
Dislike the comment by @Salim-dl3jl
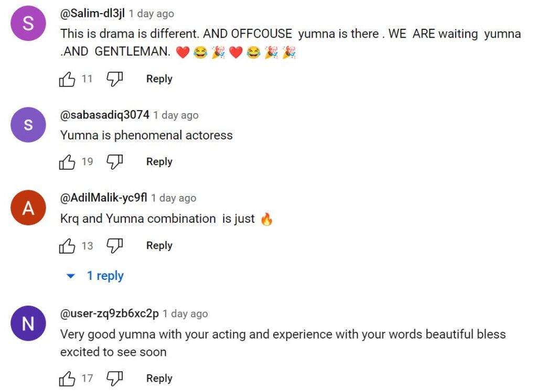114,79
